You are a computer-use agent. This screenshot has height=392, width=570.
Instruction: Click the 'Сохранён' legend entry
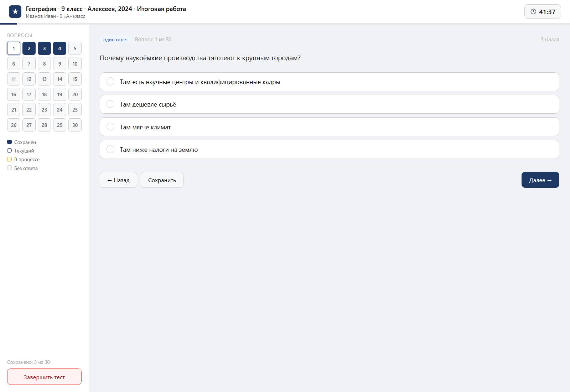(x=22, y=142)
